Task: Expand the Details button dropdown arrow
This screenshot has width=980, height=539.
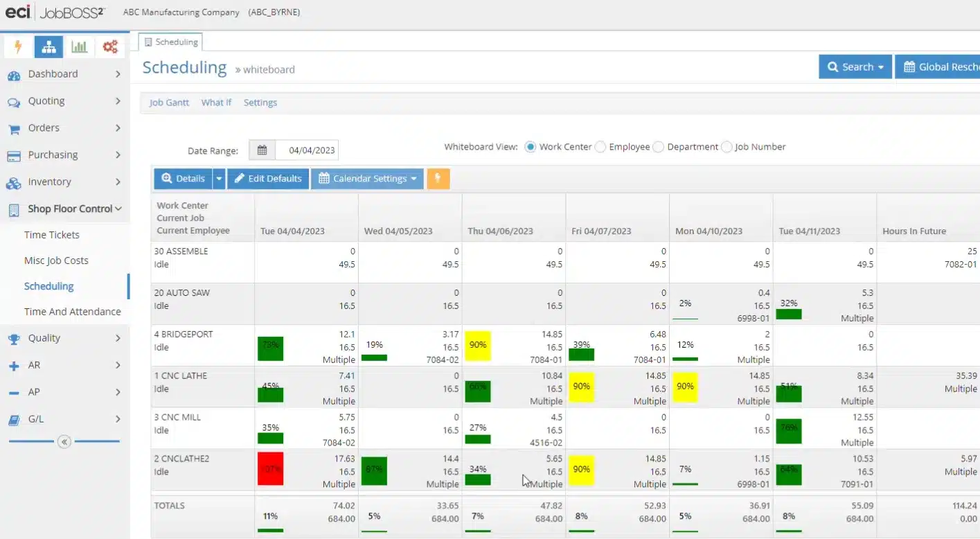Action: coord(219,178)
